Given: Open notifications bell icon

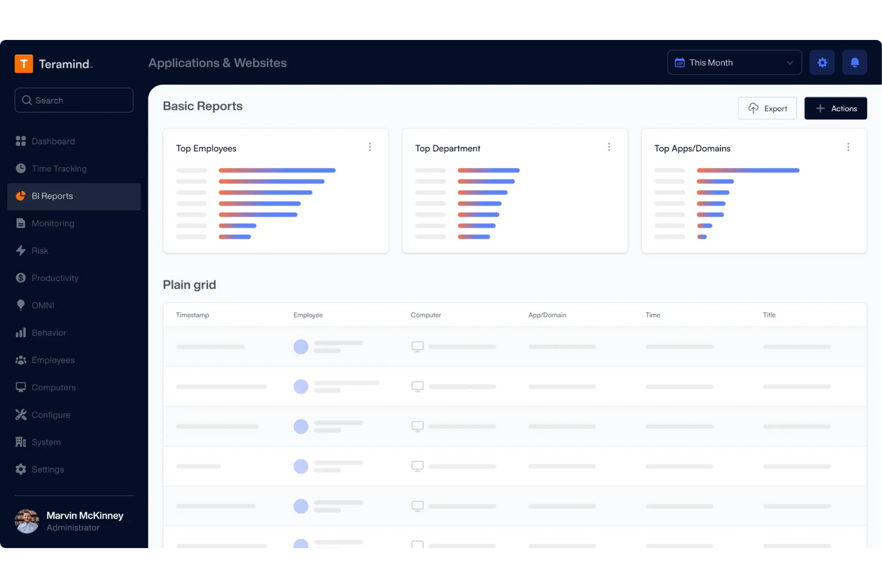Looking at the screenshot, I should pos(855,63).
